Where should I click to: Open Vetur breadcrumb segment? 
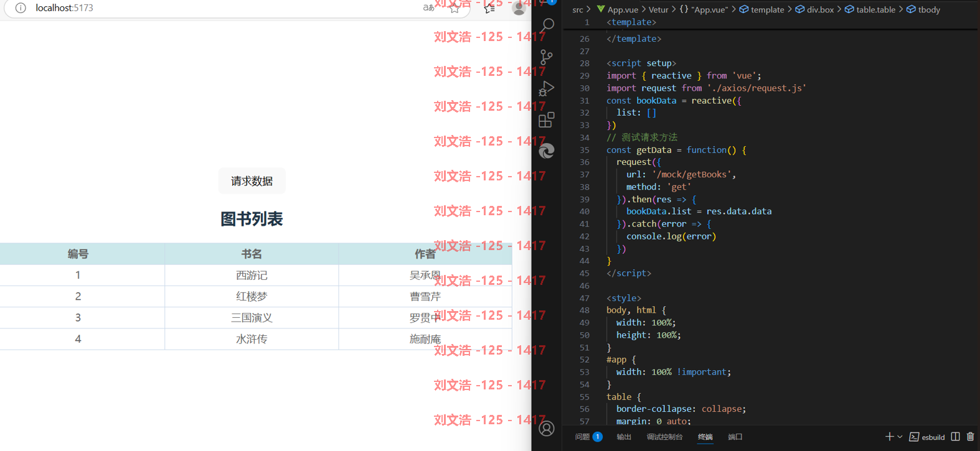coord(658,9)
